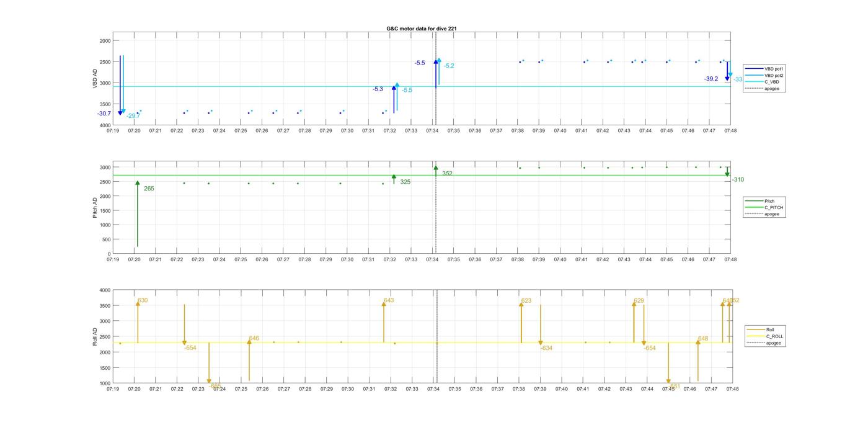The height and width of the screenshot is (430, 868).
Task: Click the "2000" tick on VBD y-axis
Action: [x=105, y=41]
